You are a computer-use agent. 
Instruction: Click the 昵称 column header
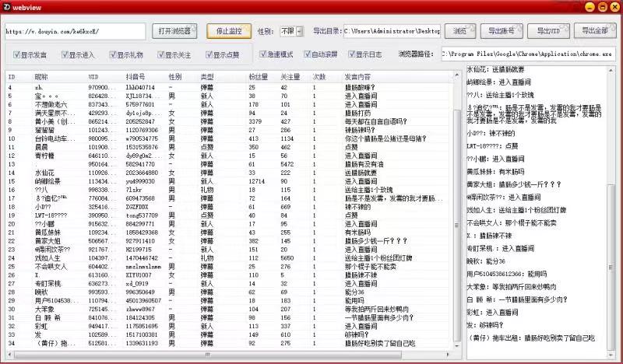[x=40, y=77]
